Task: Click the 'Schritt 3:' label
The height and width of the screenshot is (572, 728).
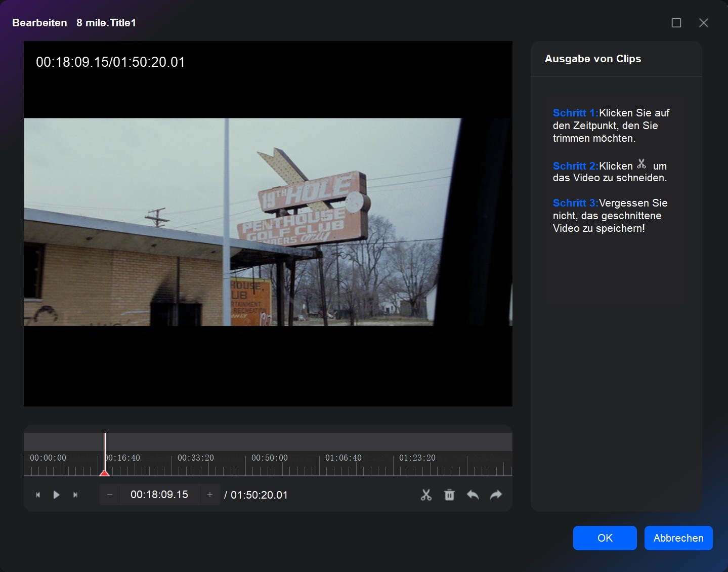Action: pyautogui.click(x=576, y=203)
